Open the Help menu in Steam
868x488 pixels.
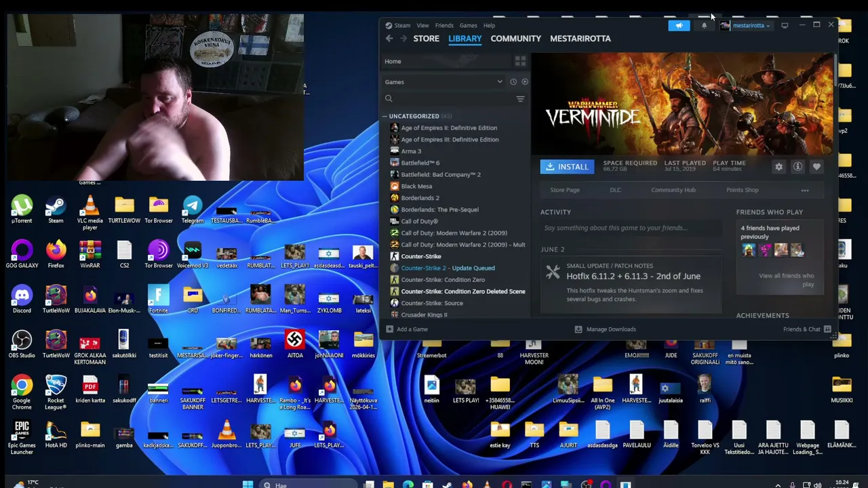[x=489, y=26]
